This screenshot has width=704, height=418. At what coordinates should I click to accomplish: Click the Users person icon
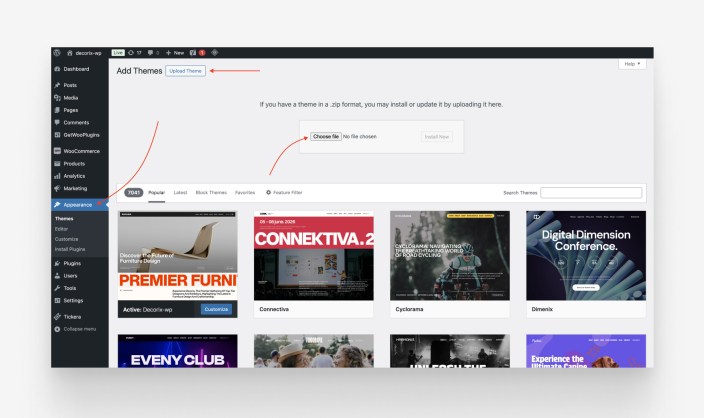pos(57,276)
